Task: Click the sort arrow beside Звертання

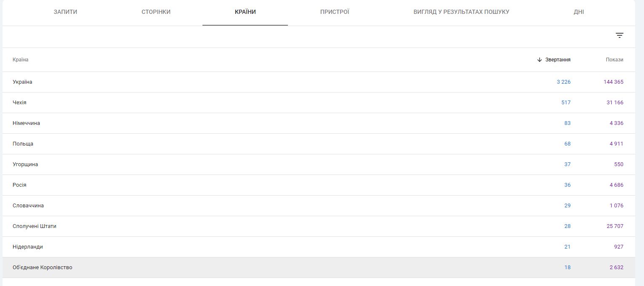Action: pos(540,60)
